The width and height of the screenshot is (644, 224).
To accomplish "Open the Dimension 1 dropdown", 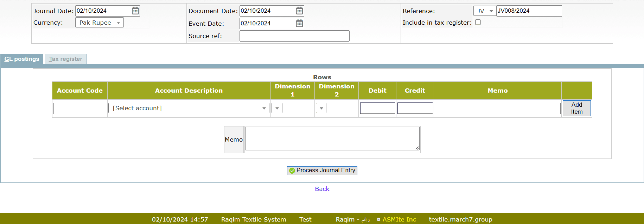I will coord(277,108).
